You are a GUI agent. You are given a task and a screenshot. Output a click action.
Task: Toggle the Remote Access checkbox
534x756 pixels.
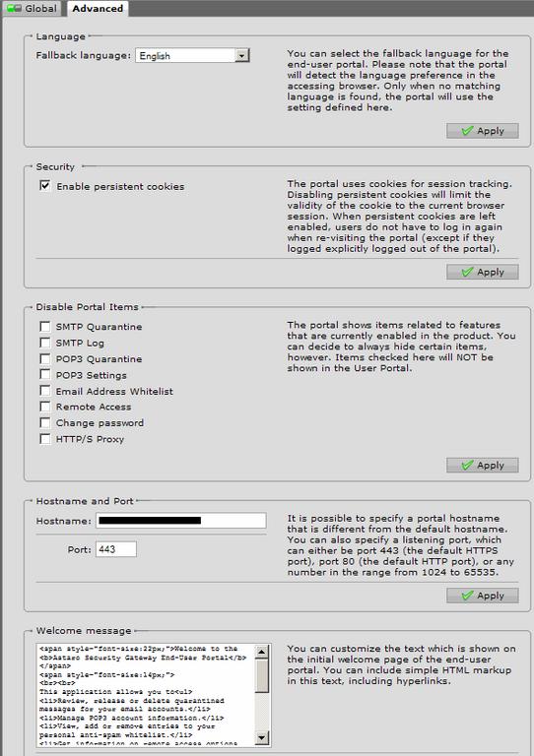[x=45, y=407]
